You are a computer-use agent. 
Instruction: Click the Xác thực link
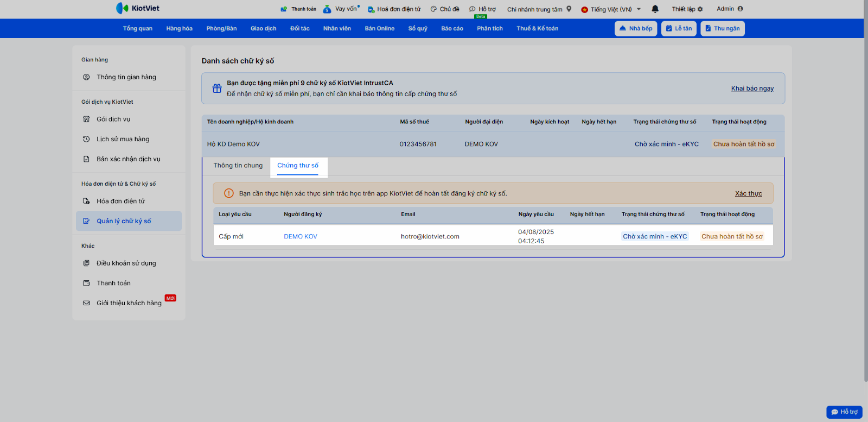(x=749, y=193)
